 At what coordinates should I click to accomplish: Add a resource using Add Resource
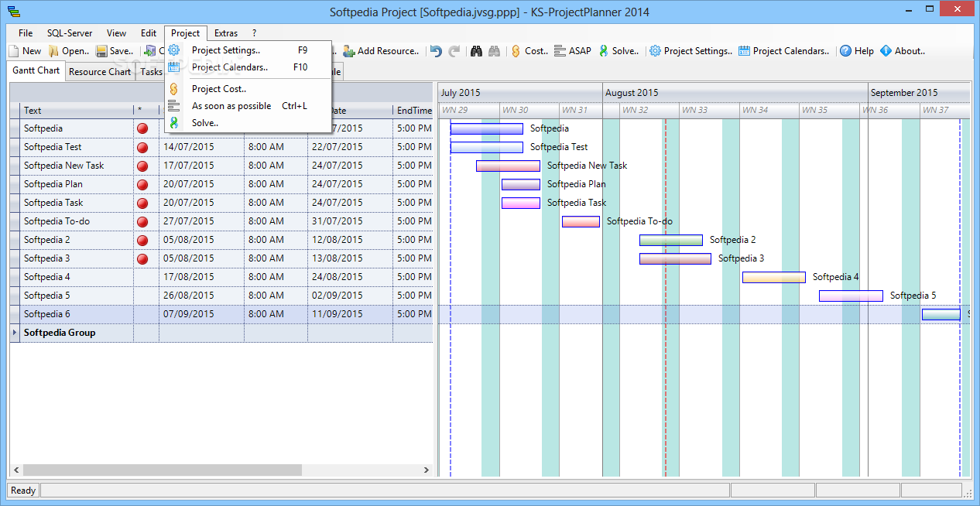coord(381,51)
